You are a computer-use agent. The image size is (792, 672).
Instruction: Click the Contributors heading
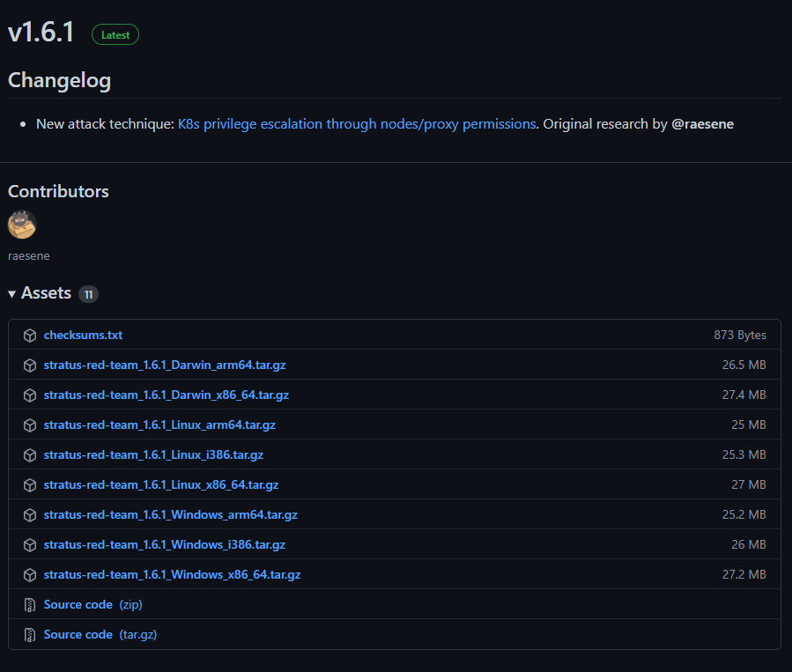(59, 191)
